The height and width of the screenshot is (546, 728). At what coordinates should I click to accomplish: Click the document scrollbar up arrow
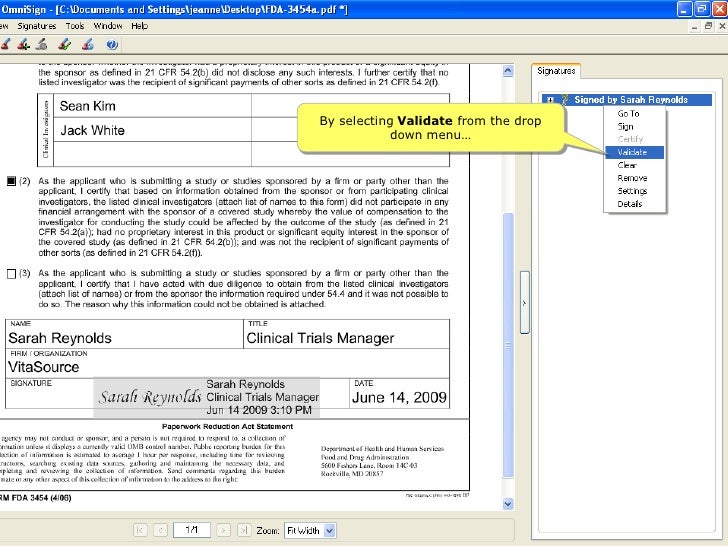(508, 71)
